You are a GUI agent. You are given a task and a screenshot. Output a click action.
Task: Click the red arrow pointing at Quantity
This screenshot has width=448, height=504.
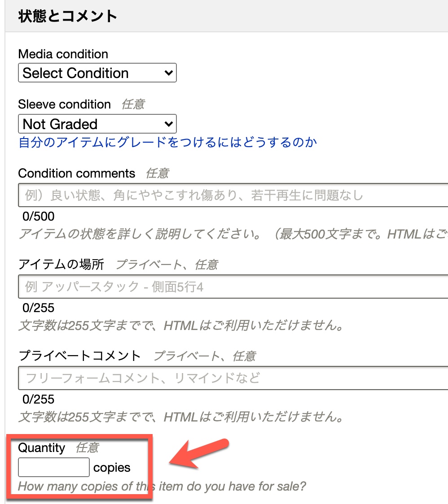(200, 454)
